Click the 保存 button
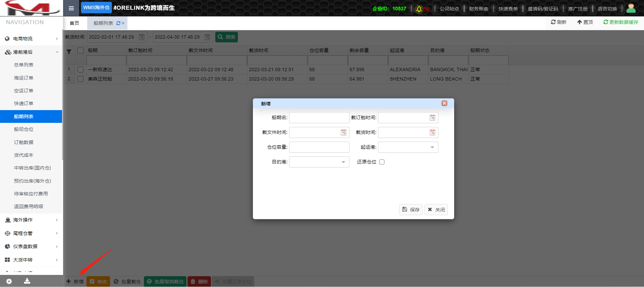This screenshot has height=287, width=644. [x=411, y=209]
